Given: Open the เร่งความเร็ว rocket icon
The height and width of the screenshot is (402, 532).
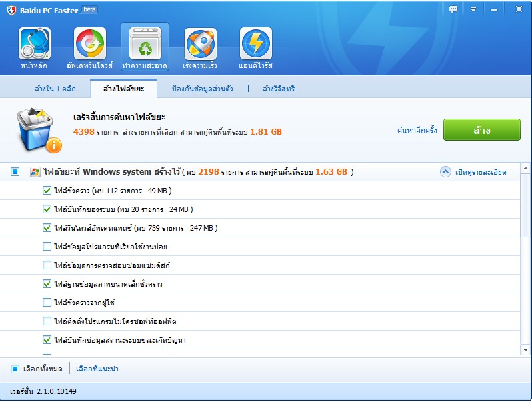Looking at the screenshot, I should coord(200,44).
